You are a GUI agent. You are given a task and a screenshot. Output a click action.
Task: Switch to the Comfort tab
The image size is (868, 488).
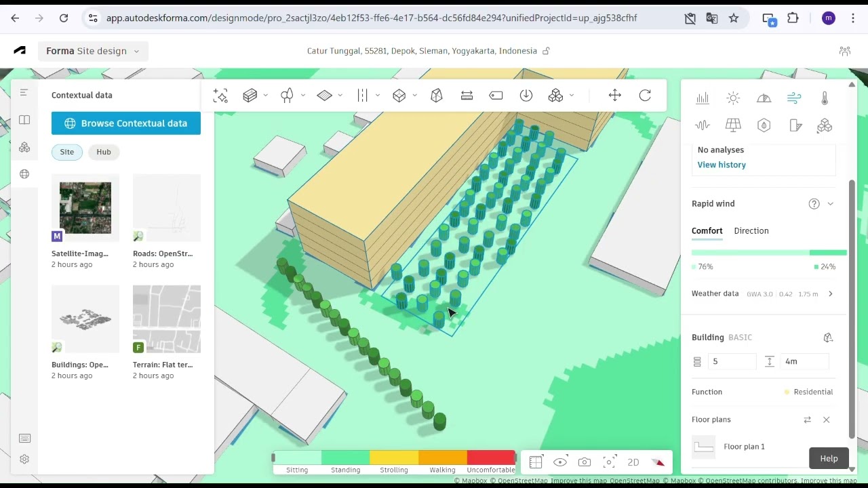(x=707, y=231)
